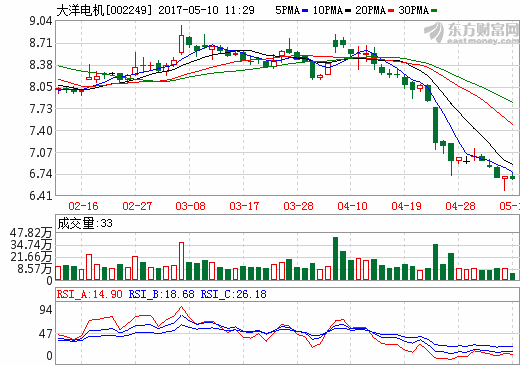
Task: Click the 20PMA legend label
Action: point(370,10)
